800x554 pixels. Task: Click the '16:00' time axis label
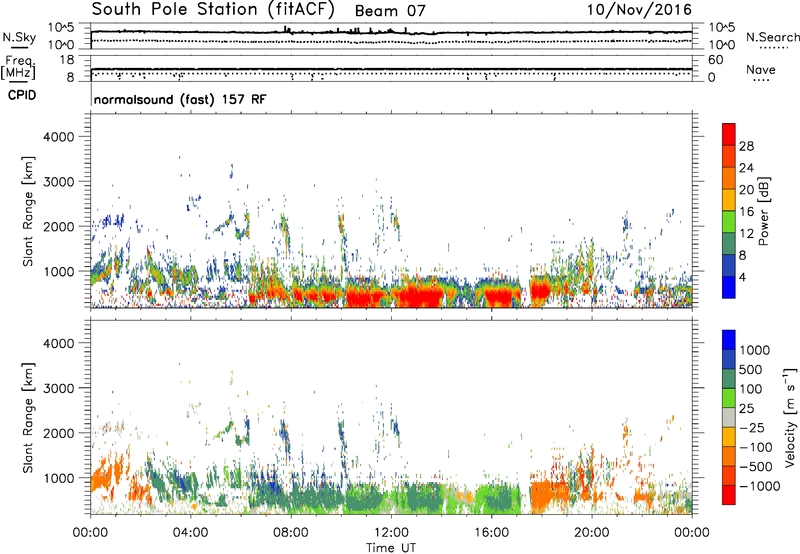tap(491, 533)
